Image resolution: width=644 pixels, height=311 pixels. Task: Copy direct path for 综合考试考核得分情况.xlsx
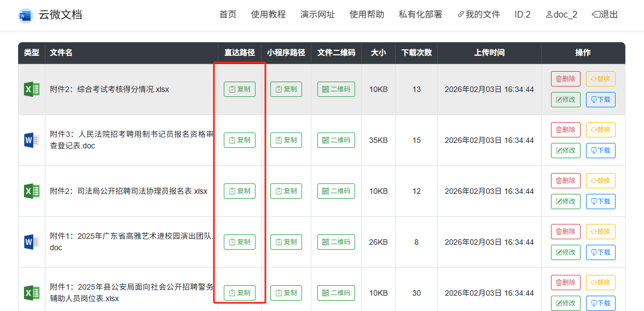click(240, 89)
